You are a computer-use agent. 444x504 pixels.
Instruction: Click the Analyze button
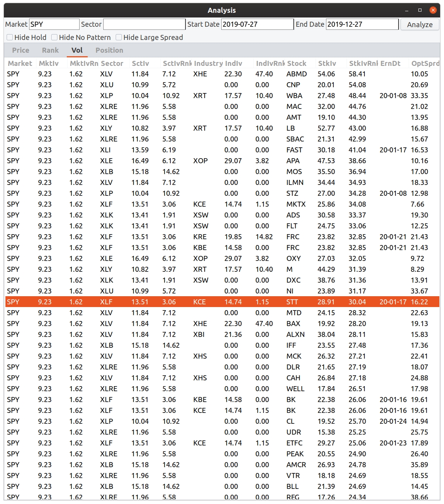[420, 24]
